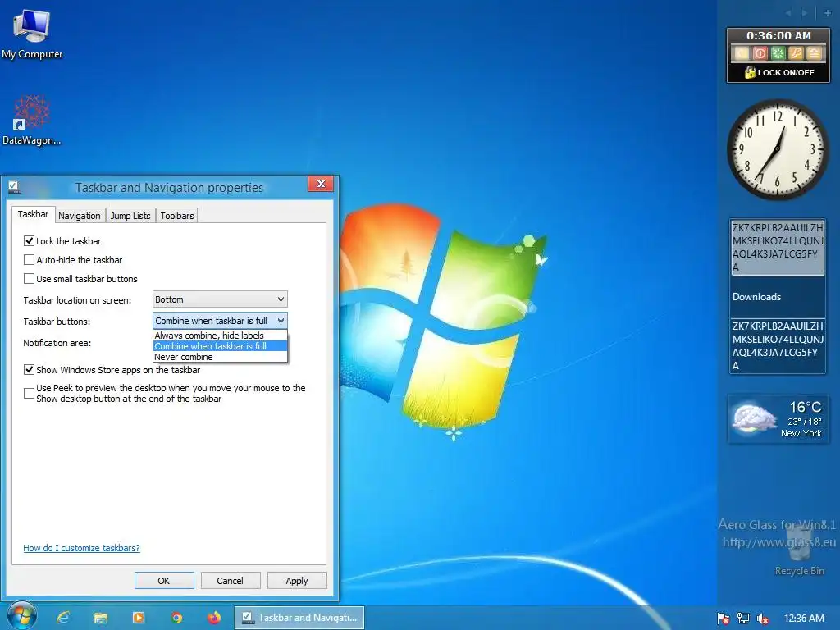Click Cancel in the properties dialog
Screen dimensions: 840x630
pos(231,581)
